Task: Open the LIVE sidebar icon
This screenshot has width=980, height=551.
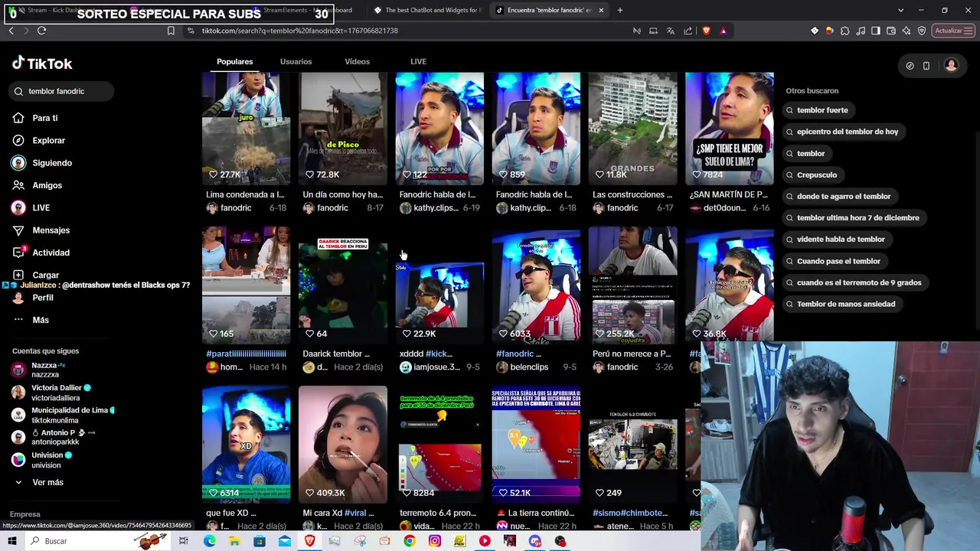Action: (x=18, y=207)
